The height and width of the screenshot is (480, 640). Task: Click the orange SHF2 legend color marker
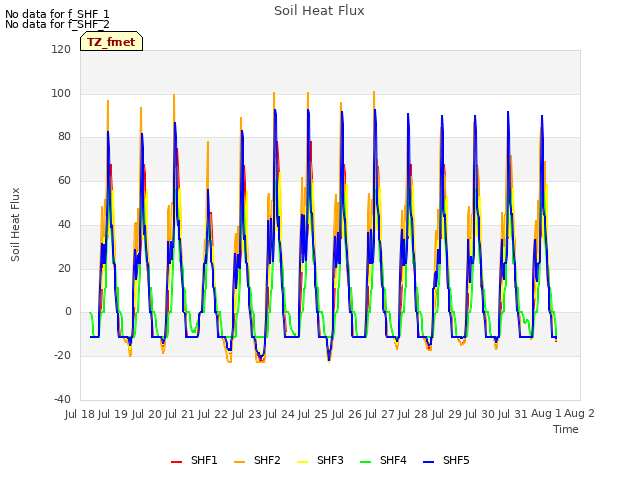[x=239, y=462]
